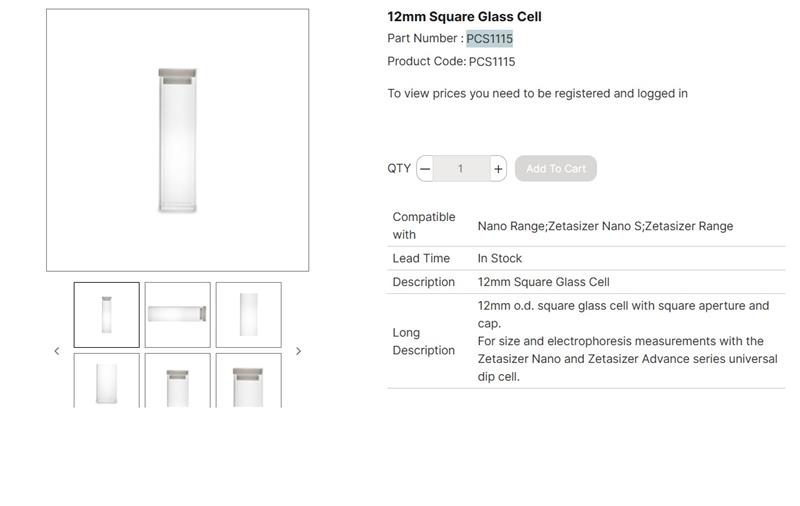Select the bottom-left thumbnail image
The height and width of the screenshot is (506, 800).
click(x=106, y=381)
